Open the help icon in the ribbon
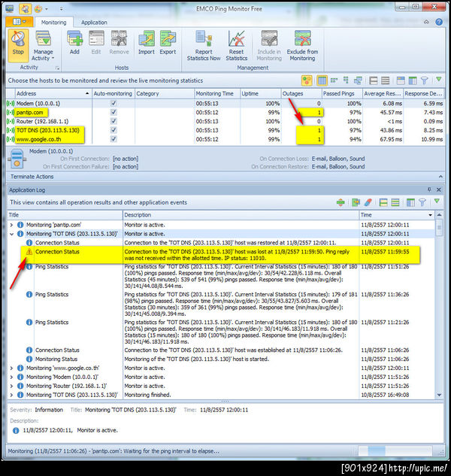 tap(439, 22)
